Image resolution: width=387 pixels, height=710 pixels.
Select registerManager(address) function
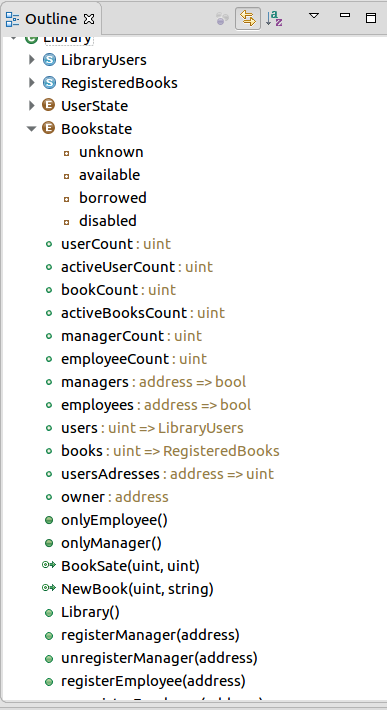coord(150,636)
